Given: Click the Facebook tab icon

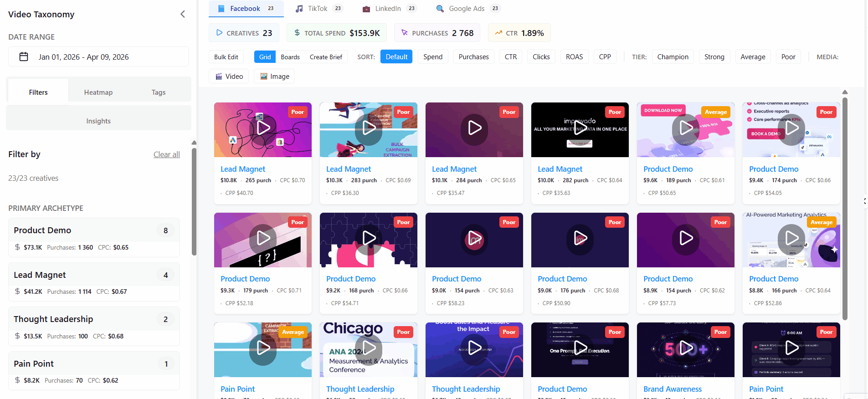Looking at the screenshot, I should (221, 9).
